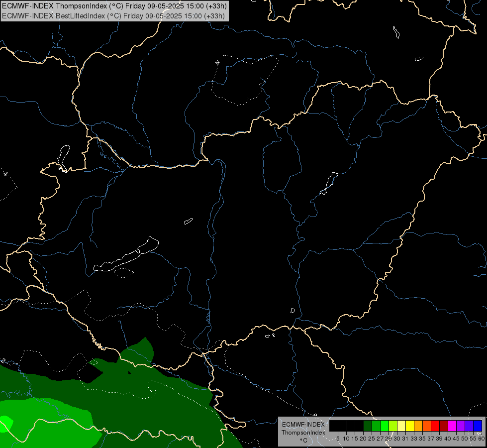
Task: Click the legend tick label 55
Action: pos(474,439)
